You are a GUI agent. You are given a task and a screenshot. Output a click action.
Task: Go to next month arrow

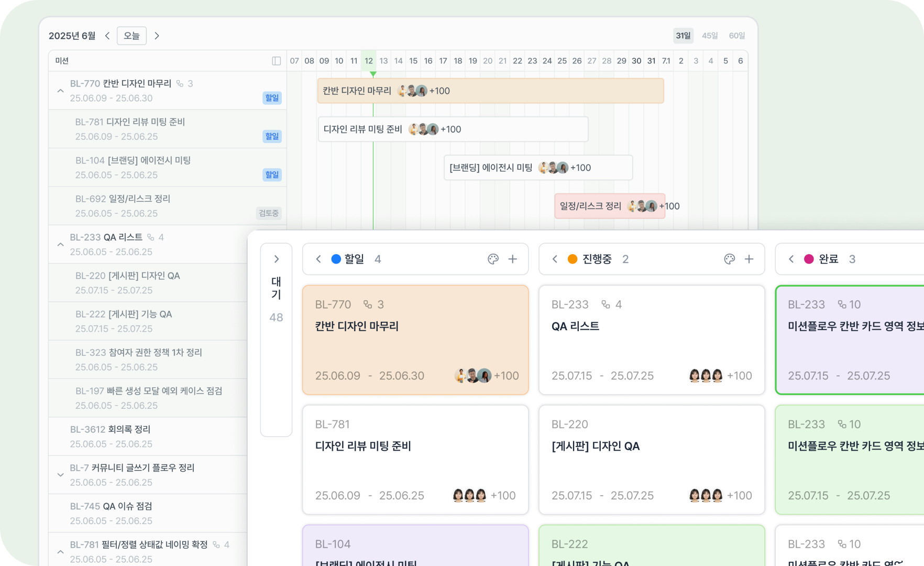[157, 36]
